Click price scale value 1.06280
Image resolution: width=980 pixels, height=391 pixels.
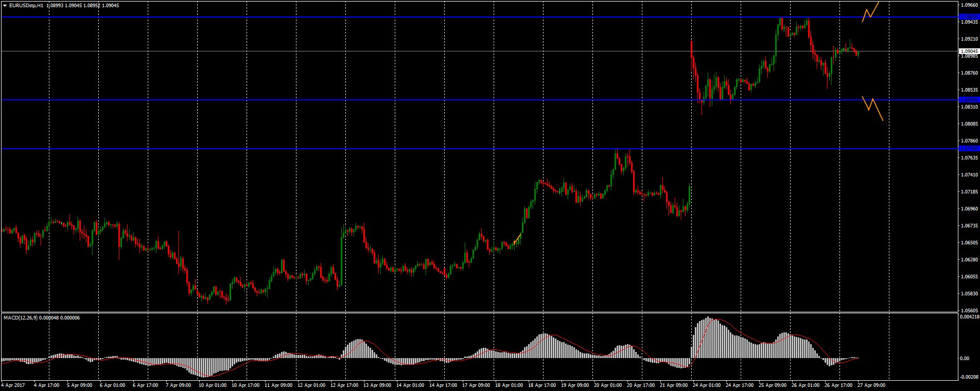[970, 260]
